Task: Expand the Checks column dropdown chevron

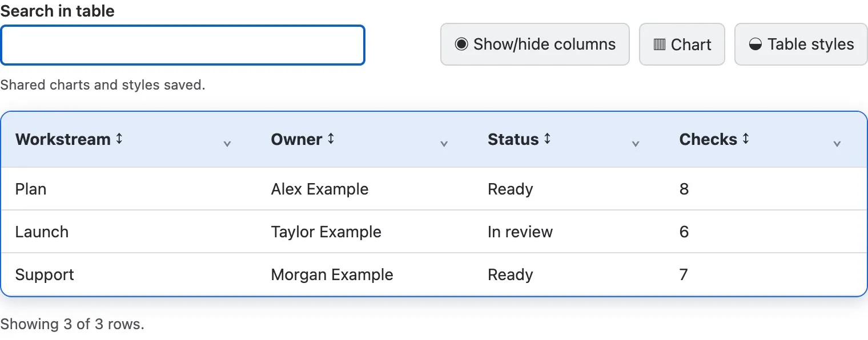Action: [837, 144]
